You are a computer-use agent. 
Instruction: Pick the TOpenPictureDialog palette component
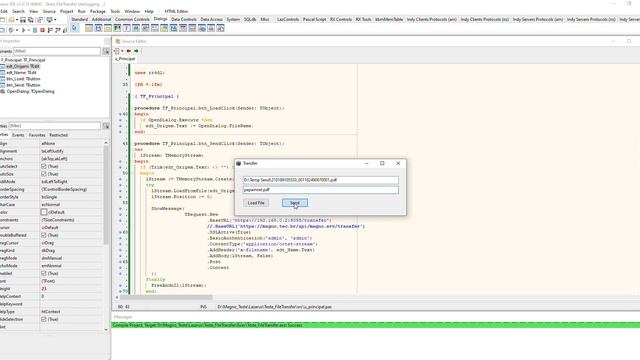click(x=164, y=28)
